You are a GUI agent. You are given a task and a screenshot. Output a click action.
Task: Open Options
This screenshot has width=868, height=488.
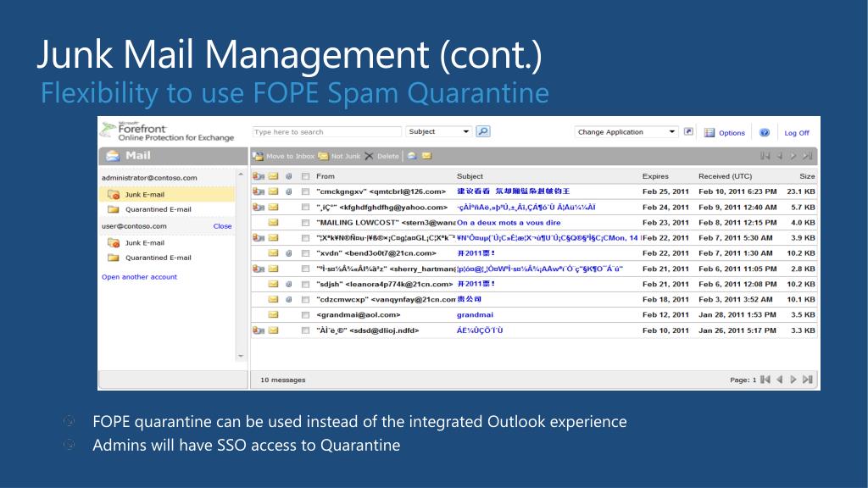pos(725,133)
